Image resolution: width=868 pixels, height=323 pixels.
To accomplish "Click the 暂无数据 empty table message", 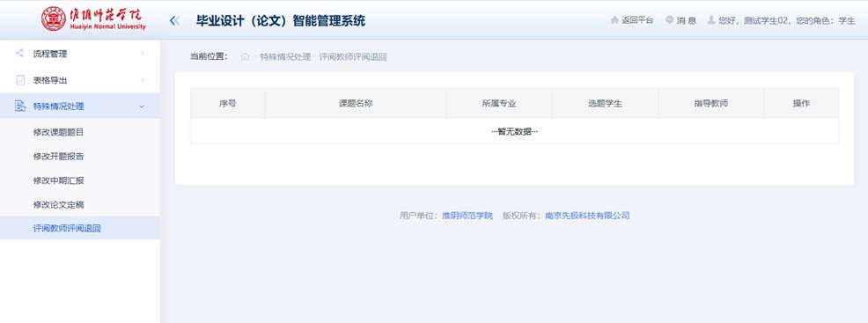I will click(515, 132).
